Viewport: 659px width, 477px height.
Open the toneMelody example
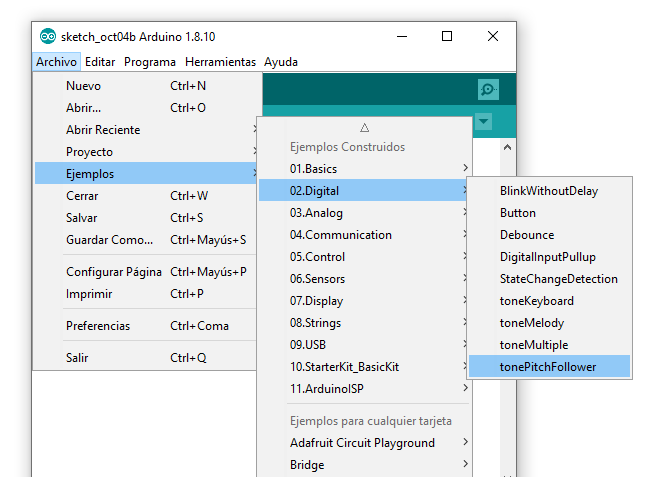click(x=549, y=323)
